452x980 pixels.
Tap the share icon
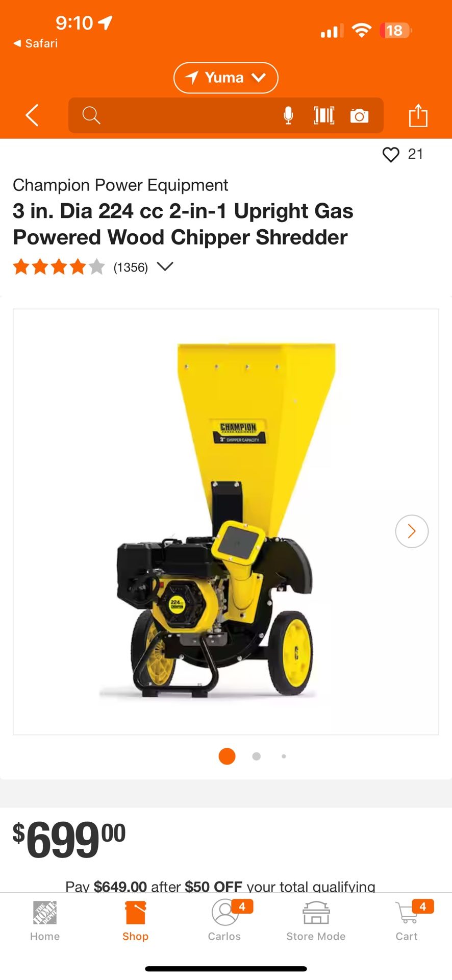tap(418, 115)
